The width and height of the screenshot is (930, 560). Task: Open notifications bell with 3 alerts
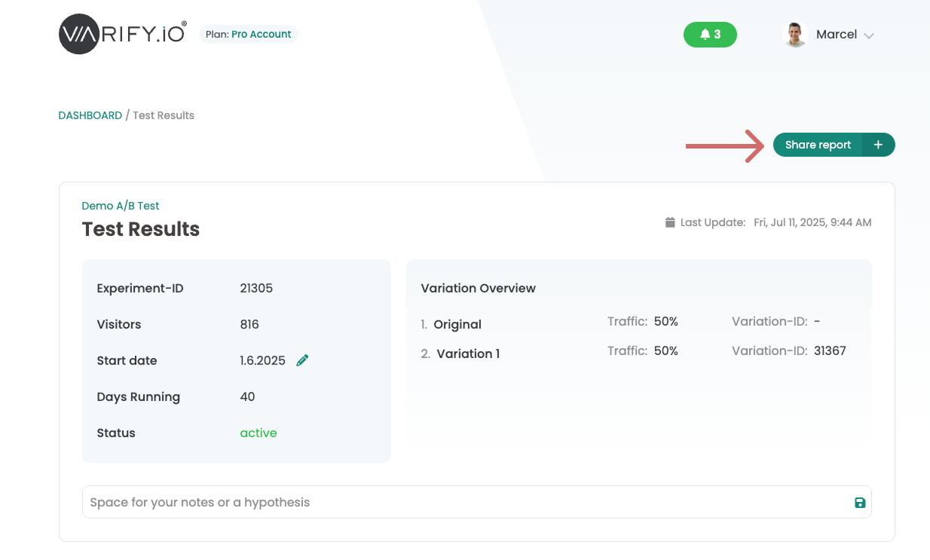[x=710, y=35]
